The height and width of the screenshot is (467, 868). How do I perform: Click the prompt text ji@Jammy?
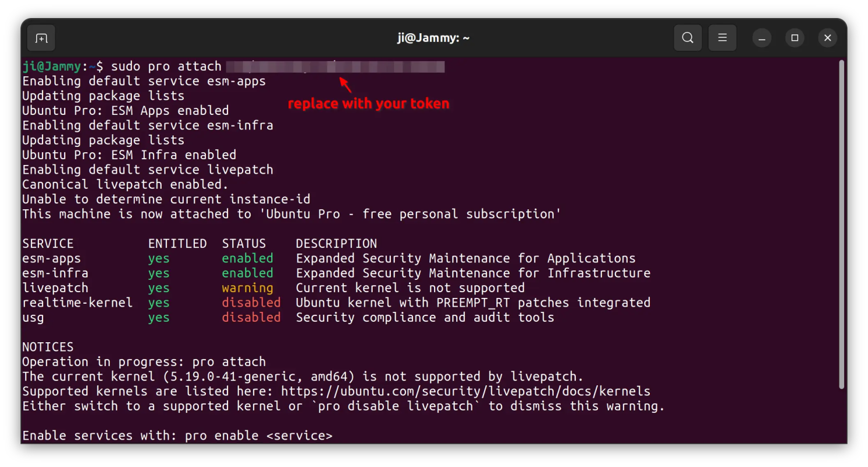51,66
